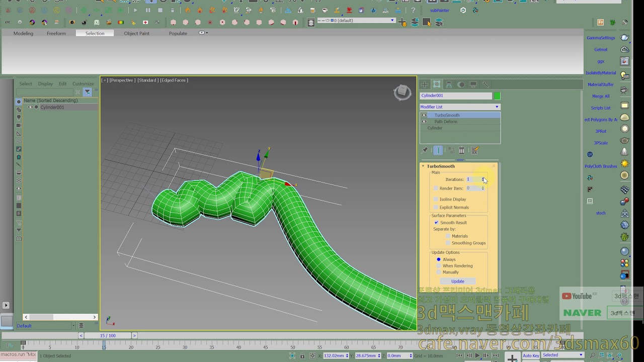Click the green object color swatch
This screenshot has width=644, height=362.
pos(497,96)
